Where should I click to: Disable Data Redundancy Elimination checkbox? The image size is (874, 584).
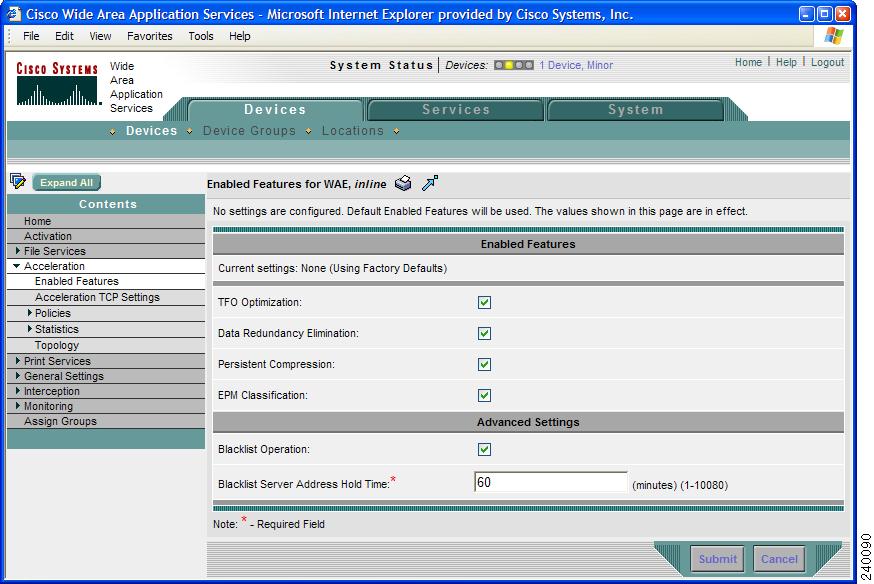pos(484,333)
